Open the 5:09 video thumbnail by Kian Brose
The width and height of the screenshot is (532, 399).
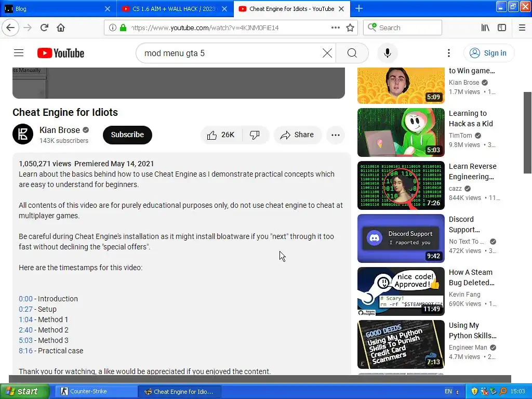[x=401, y=86]
